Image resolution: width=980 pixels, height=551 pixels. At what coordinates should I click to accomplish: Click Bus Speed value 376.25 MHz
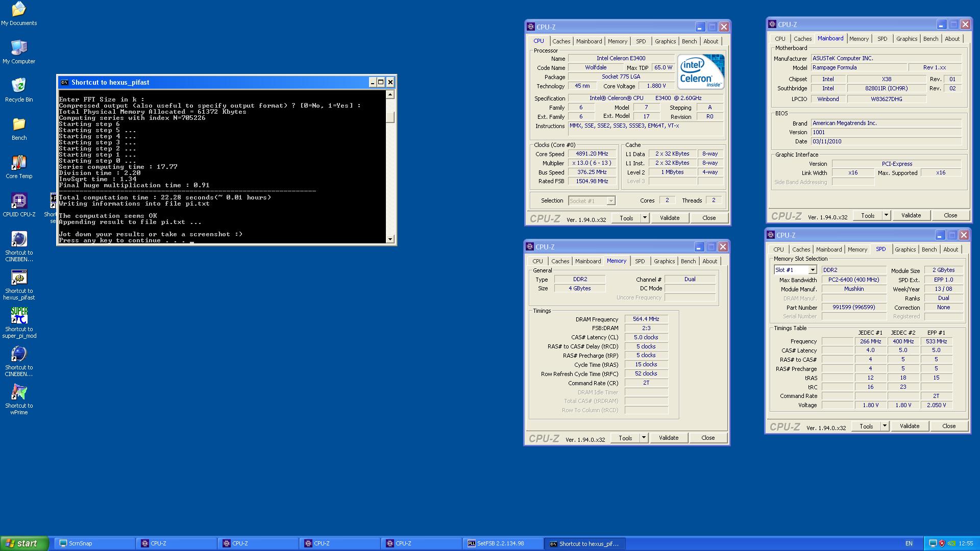coord(592,172)
